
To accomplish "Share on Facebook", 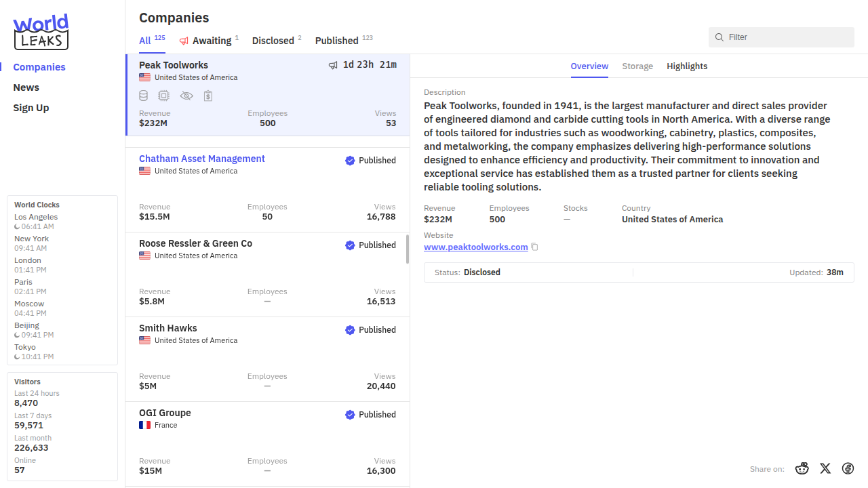I will tap(848, 468).
